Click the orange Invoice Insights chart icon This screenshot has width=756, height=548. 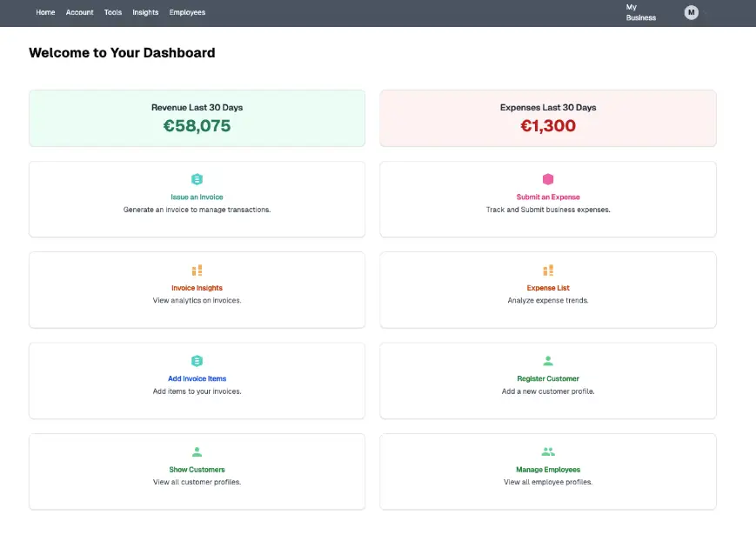pos(197,271)
